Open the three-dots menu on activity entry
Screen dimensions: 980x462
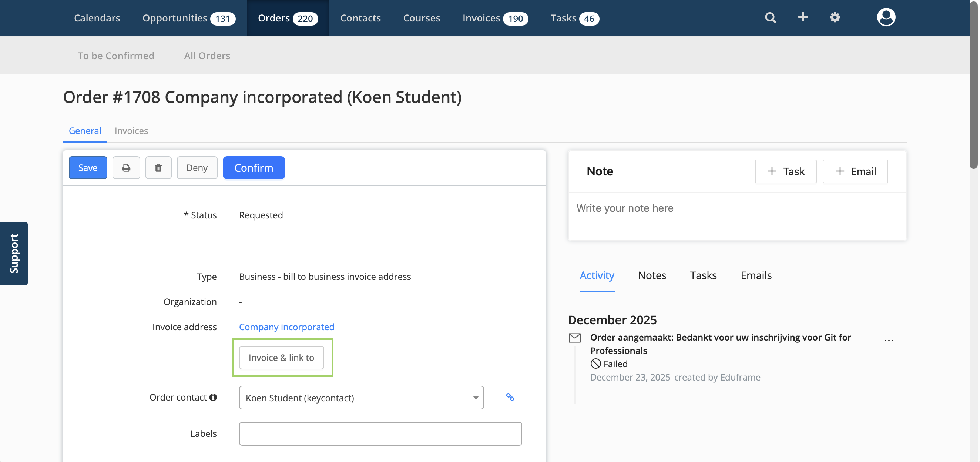point(888,340)
